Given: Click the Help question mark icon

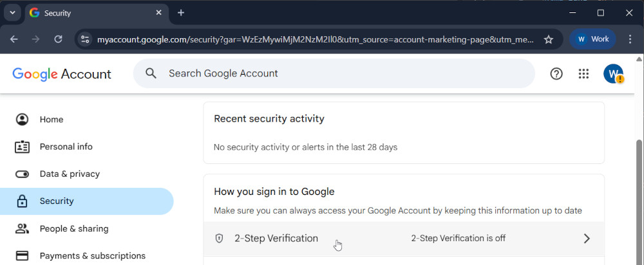Looking at the screenshot, I should point(556,74).
